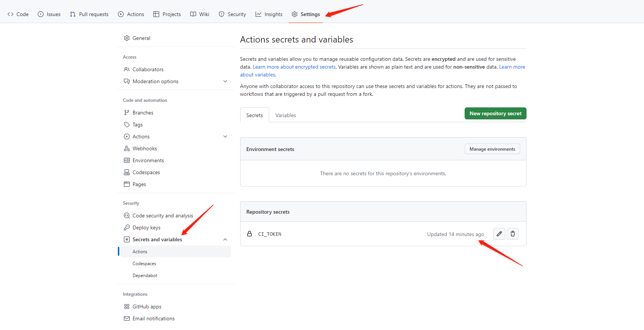Click the lock icon beside CI_TOKEN

[249, 234]
